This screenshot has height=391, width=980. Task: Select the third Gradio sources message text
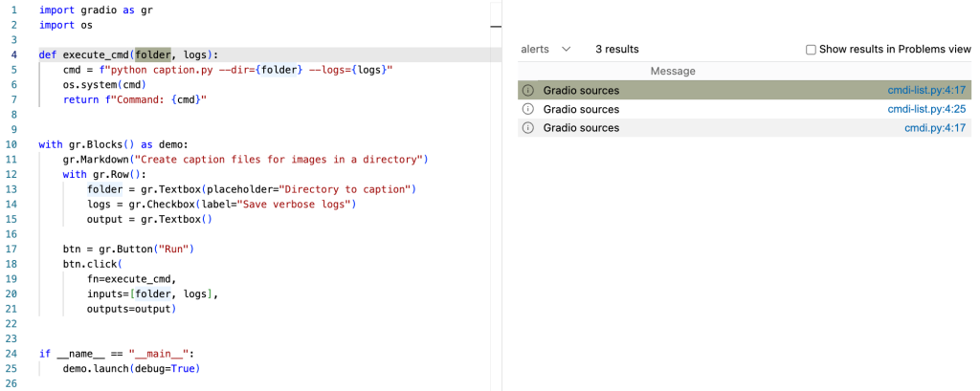(x=581, y=128)
